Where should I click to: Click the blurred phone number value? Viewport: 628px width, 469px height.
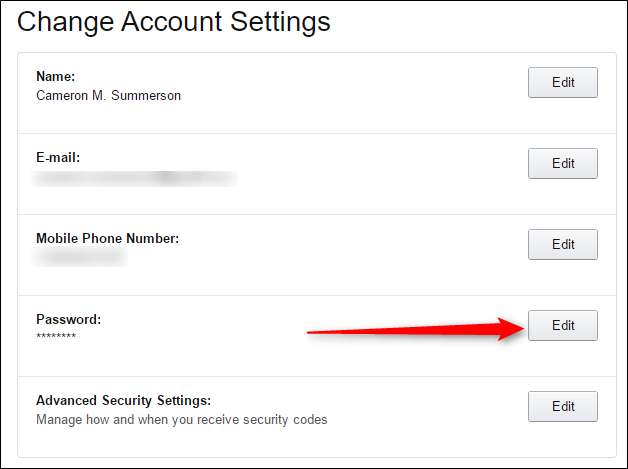(80, 257)
